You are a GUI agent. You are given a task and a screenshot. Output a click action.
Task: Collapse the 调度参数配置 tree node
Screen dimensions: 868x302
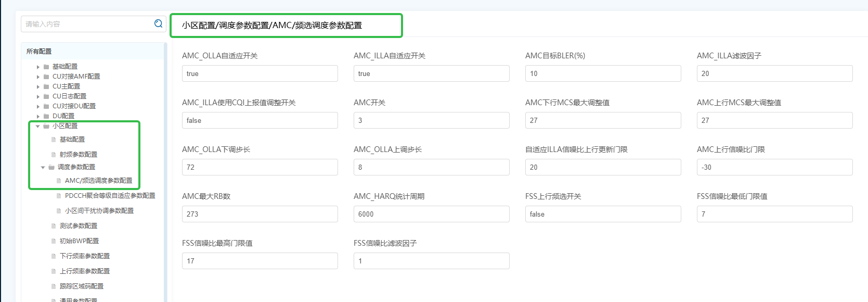[43, 168]
